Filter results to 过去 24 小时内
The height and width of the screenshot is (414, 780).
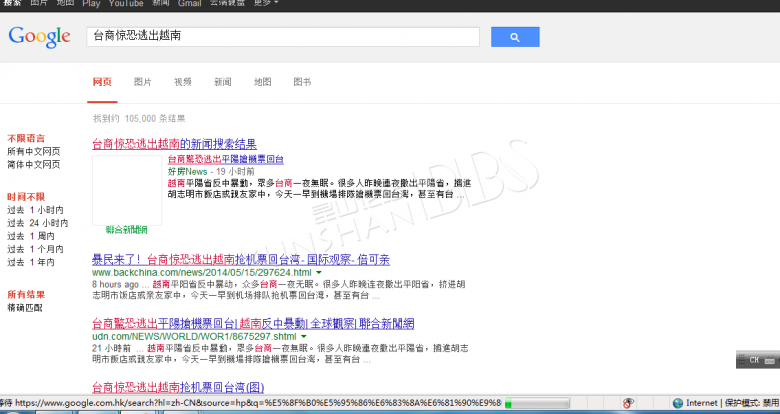point(38,223)
